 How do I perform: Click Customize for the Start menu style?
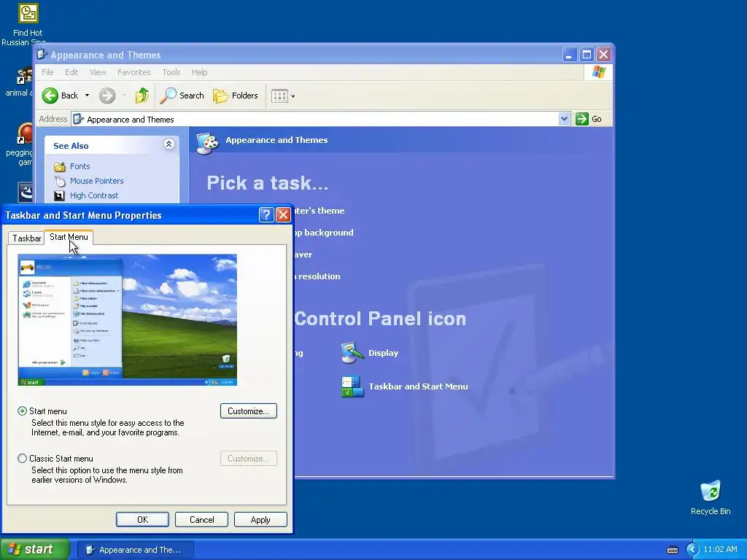pyautogui.click(x=249, y=411)
